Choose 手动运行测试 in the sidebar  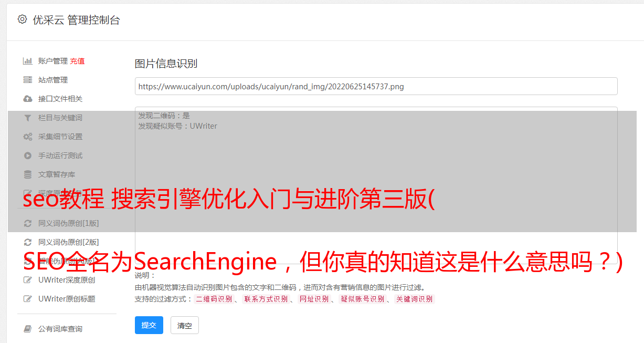pyautogui.click(x=60, y=155)
